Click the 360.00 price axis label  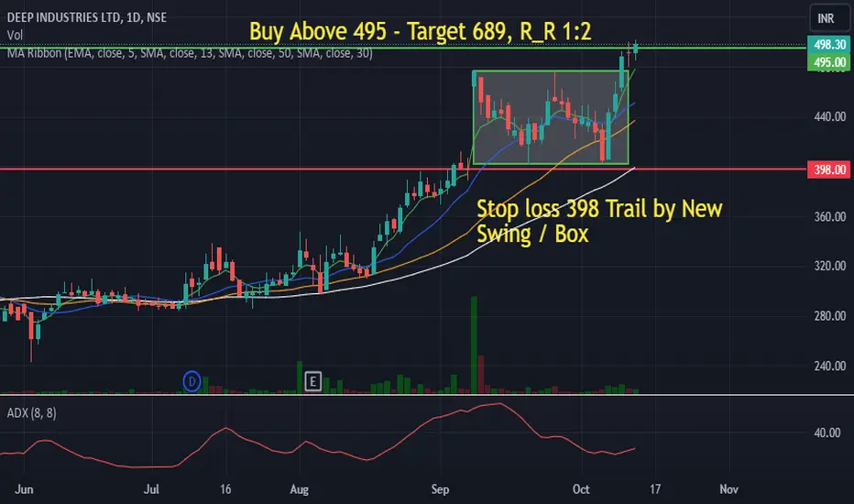[x=829, y=216]
